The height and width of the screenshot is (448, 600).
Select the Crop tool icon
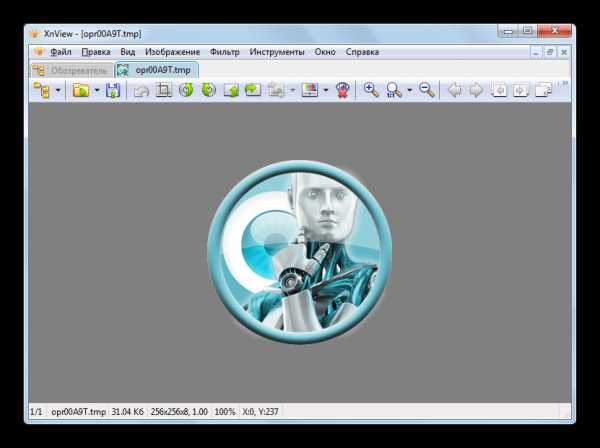164,90
